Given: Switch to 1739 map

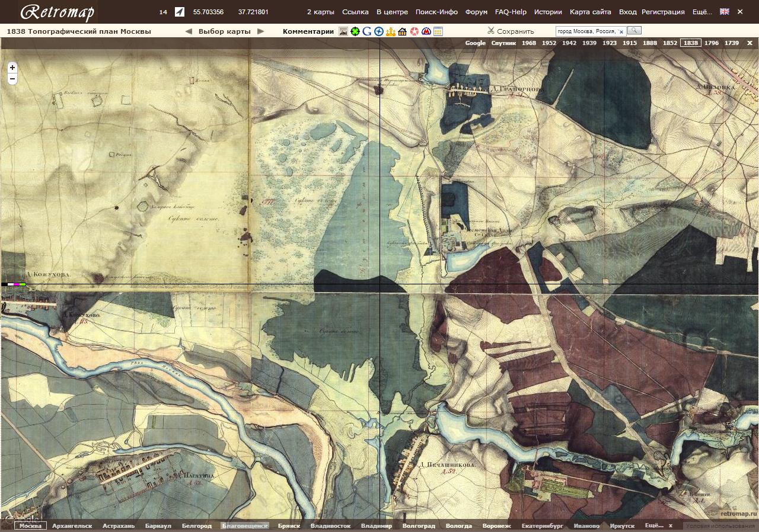Looking at the screenshot, I should [x=732, y=43].
